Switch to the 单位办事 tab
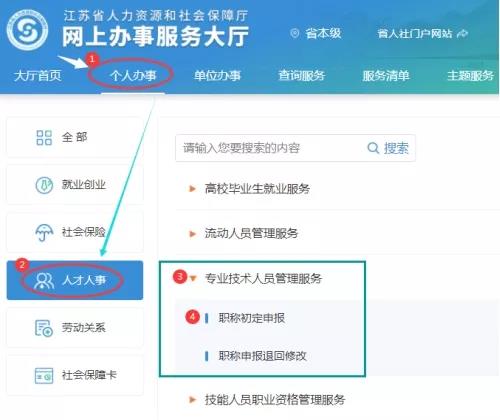 click(x=217, y=76)
